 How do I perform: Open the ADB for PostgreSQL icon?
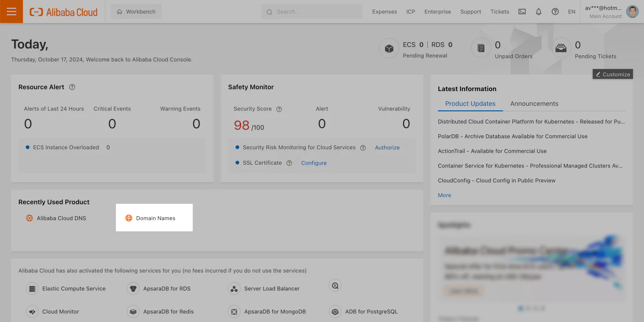coord(335,312)
